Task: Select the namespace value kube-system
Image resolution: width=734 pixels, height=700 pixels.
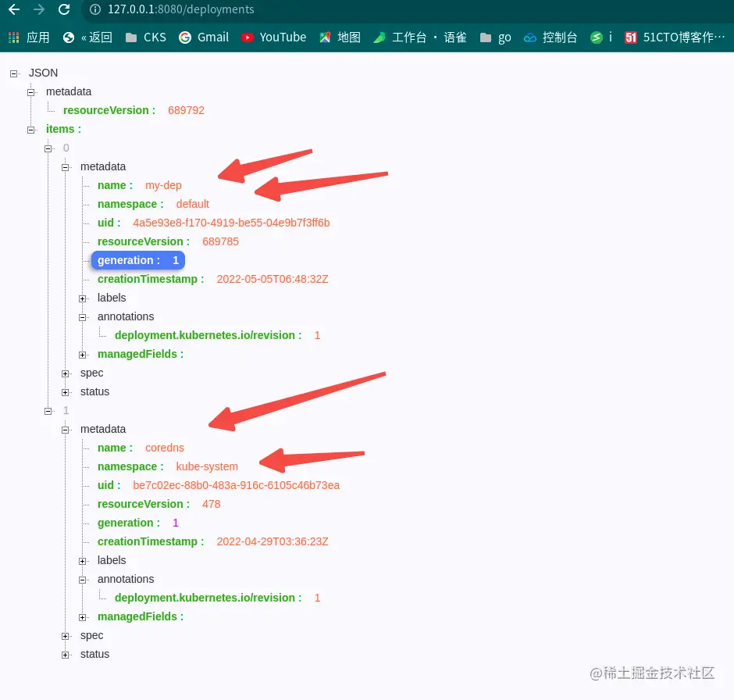Action: pyautogui.click(x=206, y=466)
